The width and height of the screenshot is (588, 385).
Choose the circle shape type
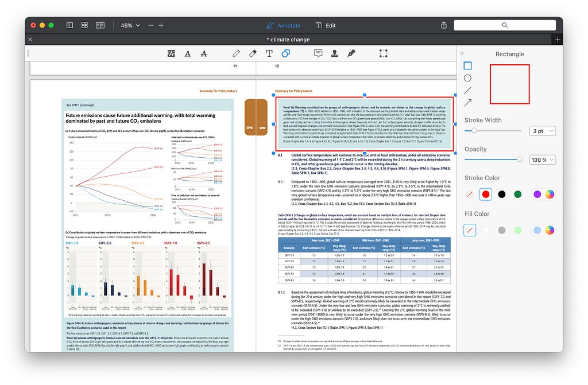coord(467,78)
